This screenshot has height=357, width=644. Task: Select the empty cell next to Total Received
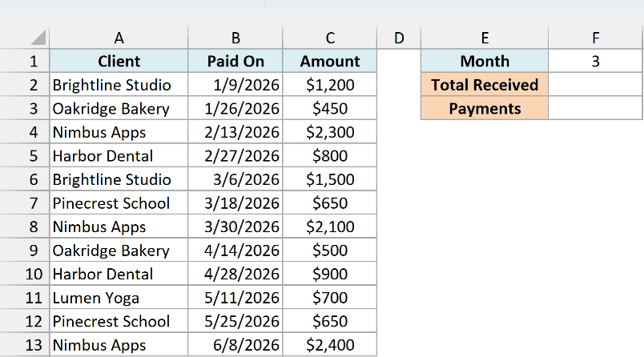click(595, 85)
